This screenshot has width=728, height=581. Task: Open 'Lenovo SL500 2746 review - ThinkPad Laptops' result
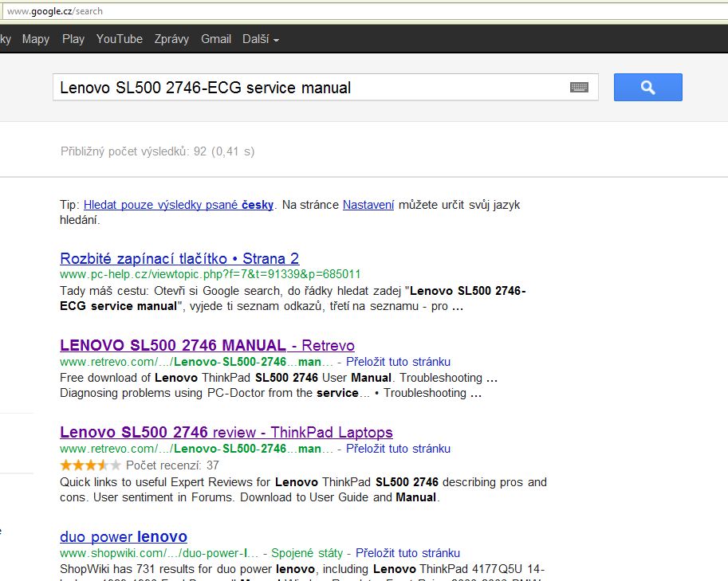click(226, 432)
